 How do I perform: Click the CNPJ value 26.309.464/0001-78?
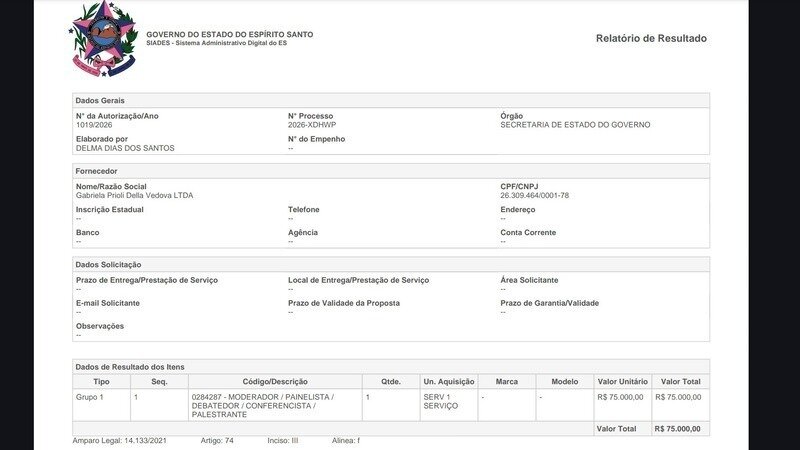534,195
